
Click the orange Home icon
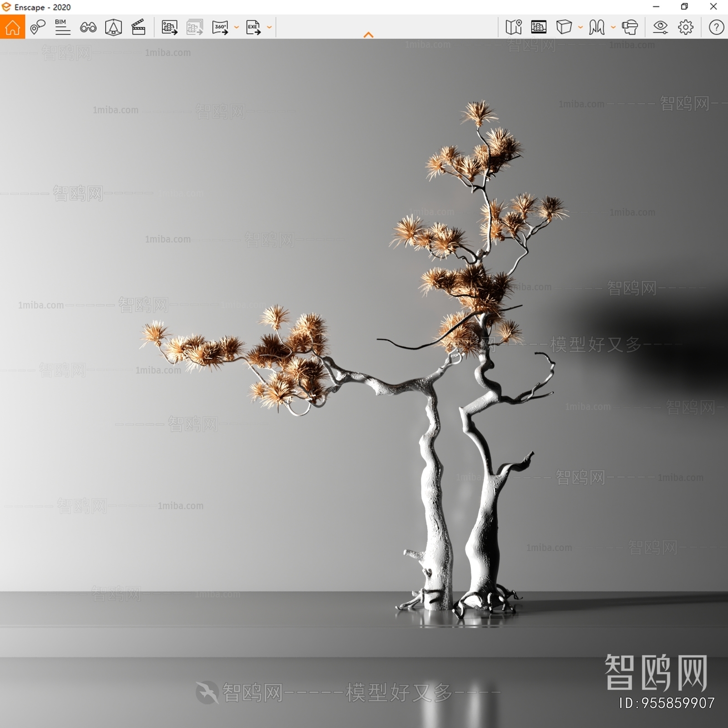click(x=12, y=27)
